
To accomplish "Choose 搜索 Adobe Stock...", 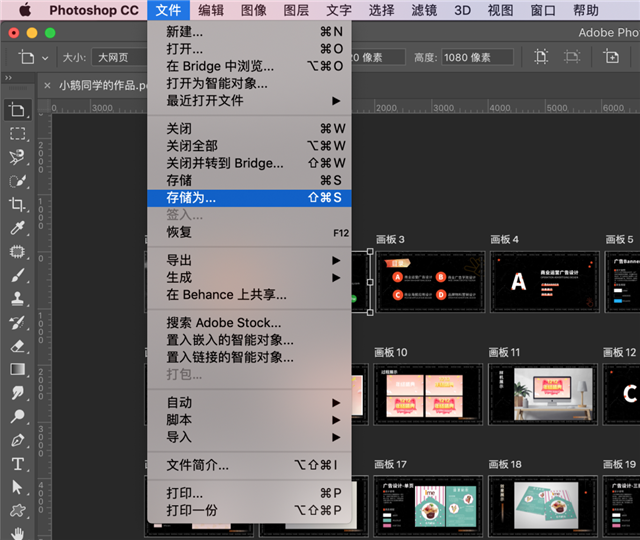I will coord(249,323).
